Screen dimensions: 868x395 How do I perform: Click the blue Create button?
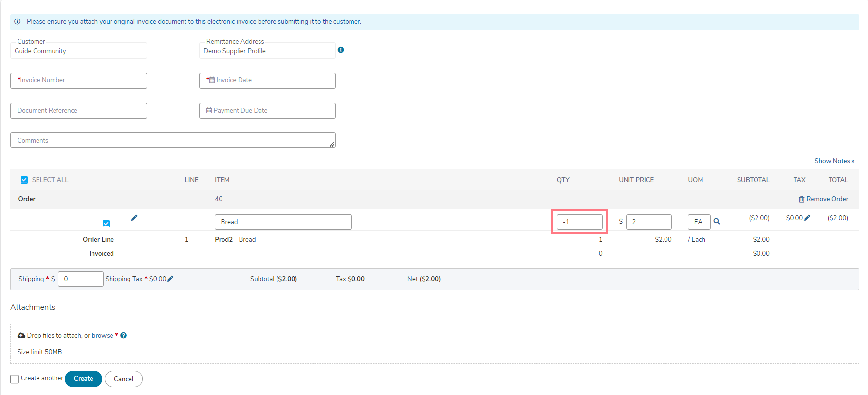pyautogui.click(x=83, y=379)
